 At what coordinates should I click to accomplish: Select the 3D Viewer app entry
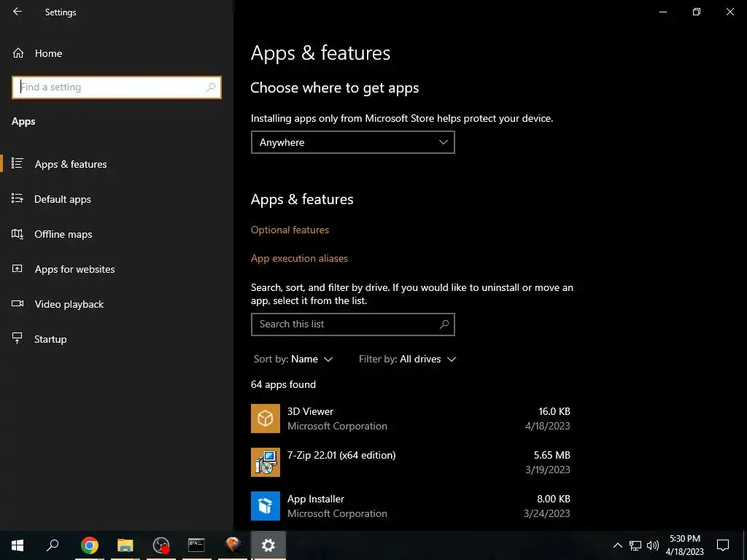[411, 419]
